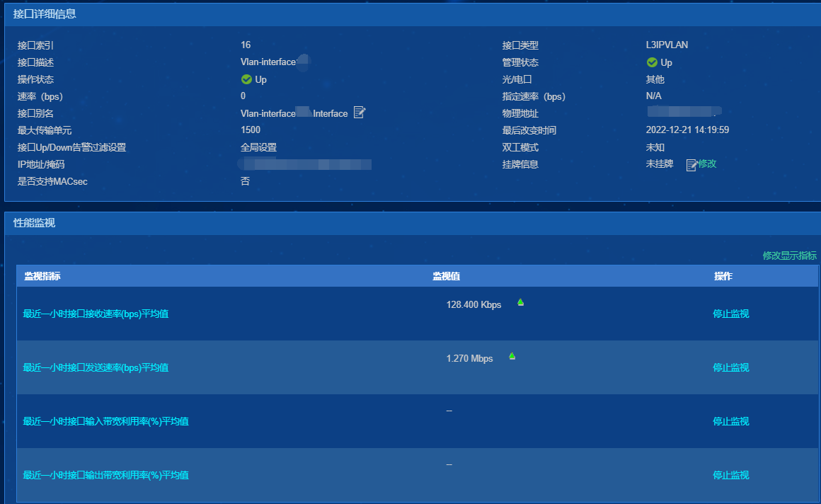Click the 未知 duplex mode value
This screenshot has height=504, width=821.
[x=655, y=147]
